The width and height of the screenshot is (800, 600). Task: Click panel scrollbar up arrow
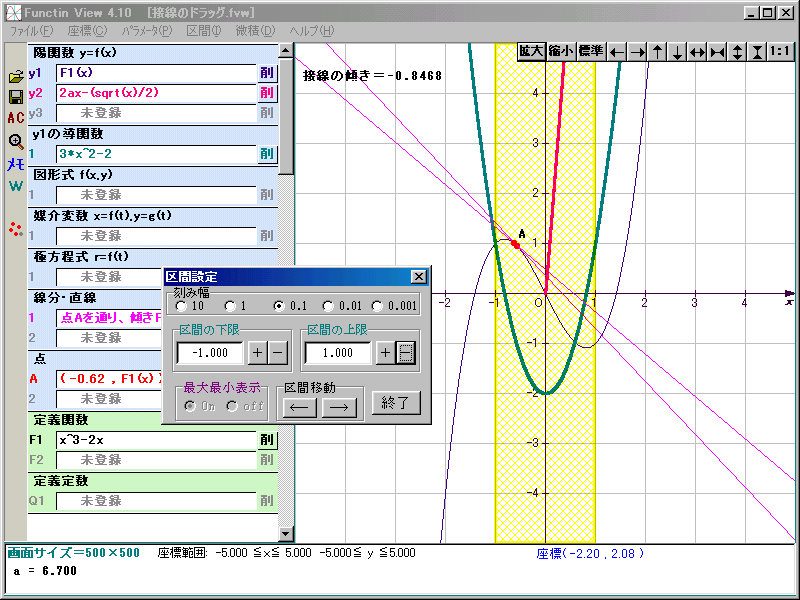click(286, 50)
